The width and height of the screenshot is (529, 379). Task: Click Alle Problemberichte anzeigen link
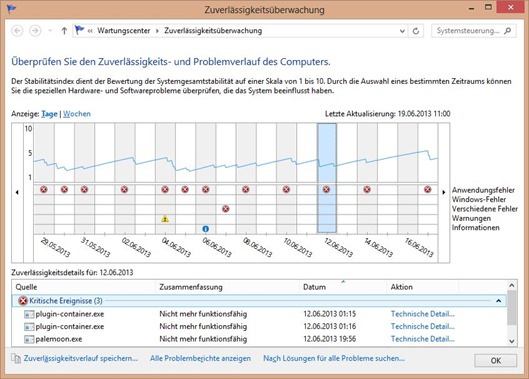click(200, 358)
